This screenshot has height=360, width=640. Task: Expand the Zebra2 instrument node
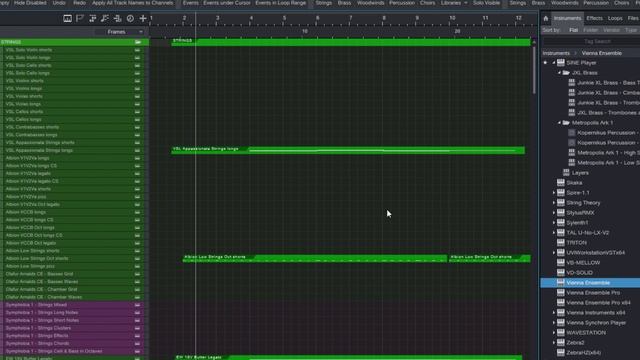554,343
